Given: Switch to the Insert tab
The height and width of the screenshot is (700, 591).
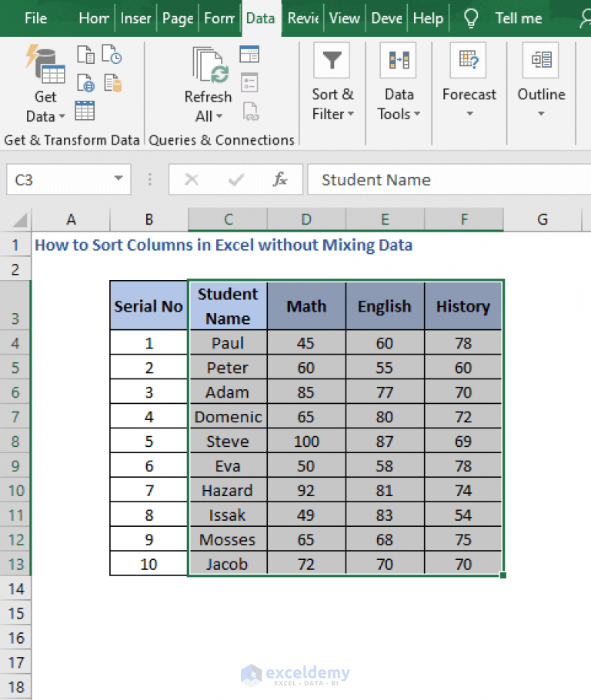Looking at the screenshot, I should tap(135, 18).
